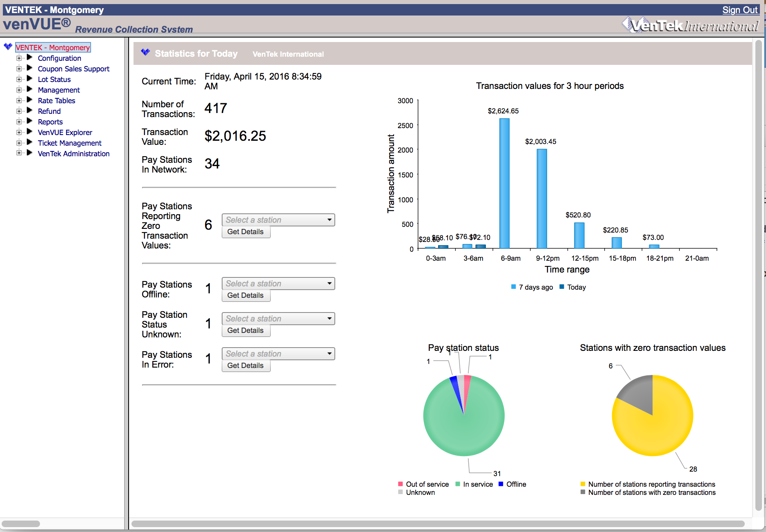The height and width of the screenshot is (532, 766).
Task: Click Get Details for Pay Stations Offline
Action: coord(246,295)
